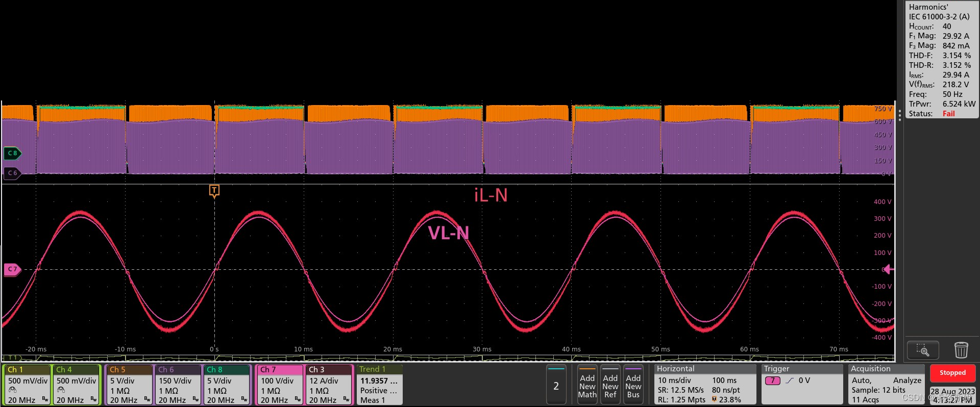Select the C7 channel handle marker
This screenshot has height=407, width=980.
[x=13, y=269]
